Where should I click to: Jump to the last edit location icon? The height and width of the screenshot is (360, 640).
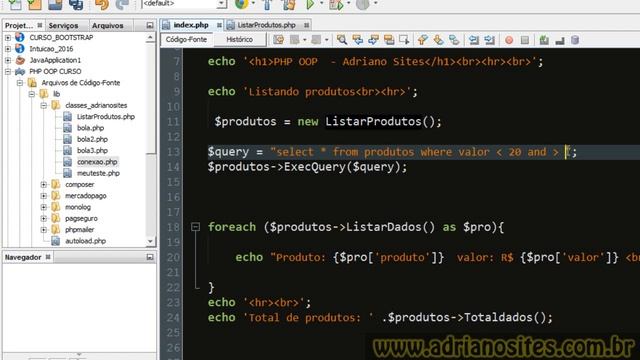279,40
